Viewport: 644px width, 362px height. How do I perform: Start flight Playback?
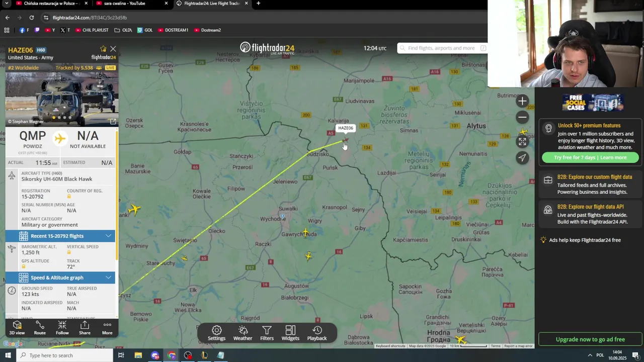(317, 333)
